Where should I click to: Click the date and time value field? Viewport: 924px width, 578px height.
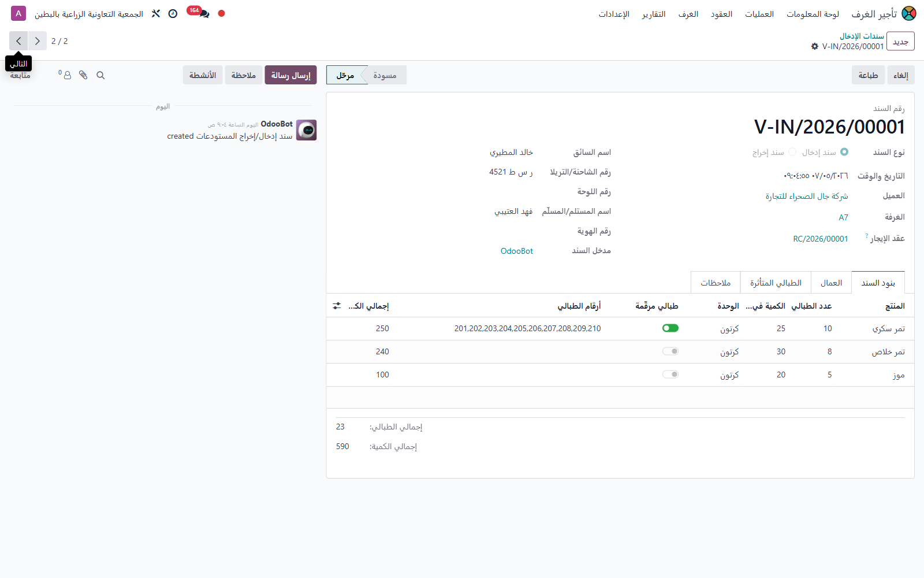pyautogui.click(x=815, y=176)
